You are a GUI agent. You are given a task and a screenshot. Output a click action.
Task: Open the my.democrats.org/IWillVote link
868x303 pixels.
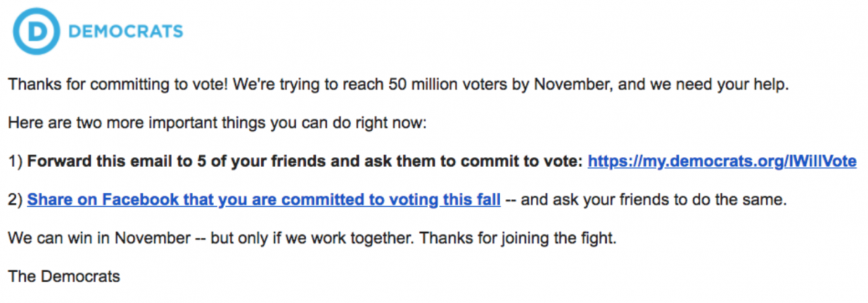tap(722, 161)
